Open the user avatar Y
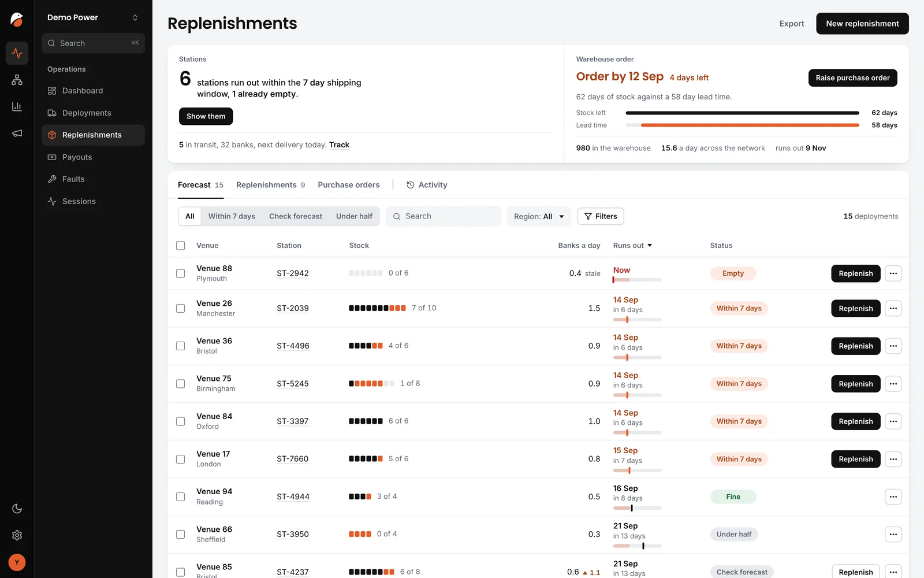Image resolution: width=924 pixels, height=578 pixels. point(17,562)
